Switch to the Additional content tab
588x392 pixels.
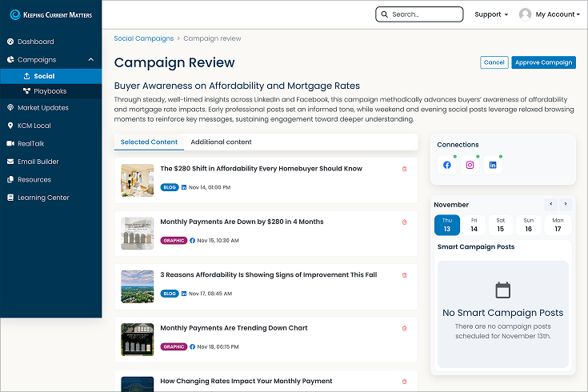click(x=221, y=142)
